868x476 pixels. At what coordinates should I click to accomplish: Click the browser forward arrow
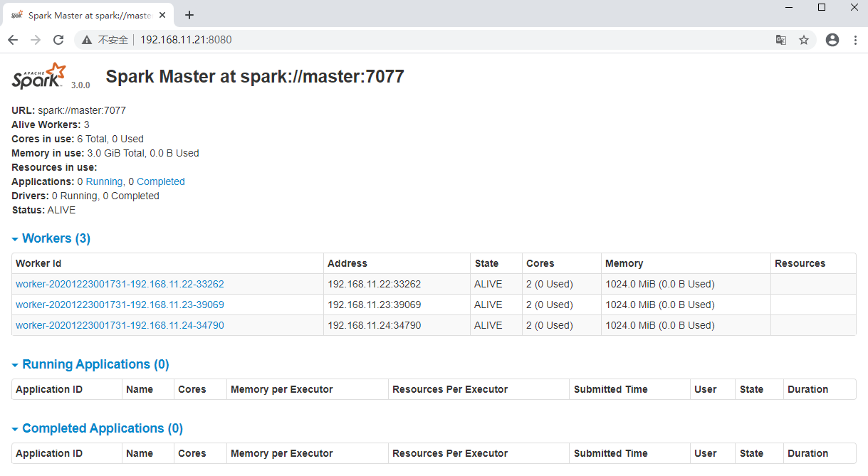pyautogui.click(x=35, y=40)
